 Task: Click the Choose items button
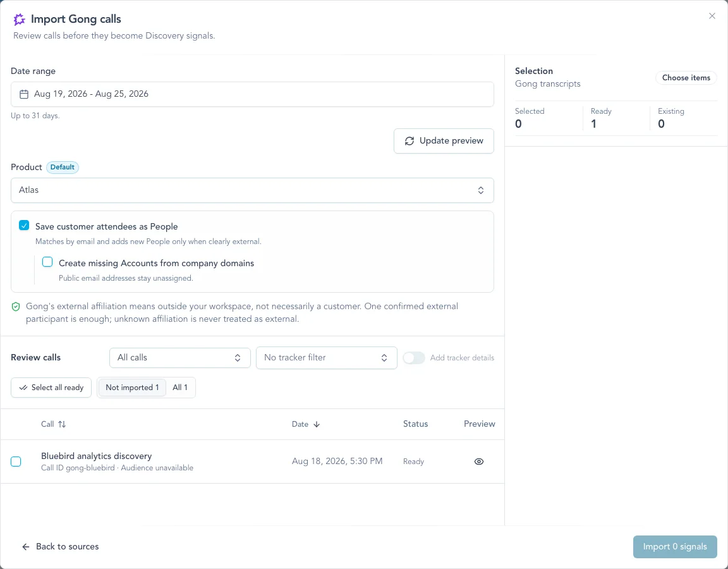point(686,78)
